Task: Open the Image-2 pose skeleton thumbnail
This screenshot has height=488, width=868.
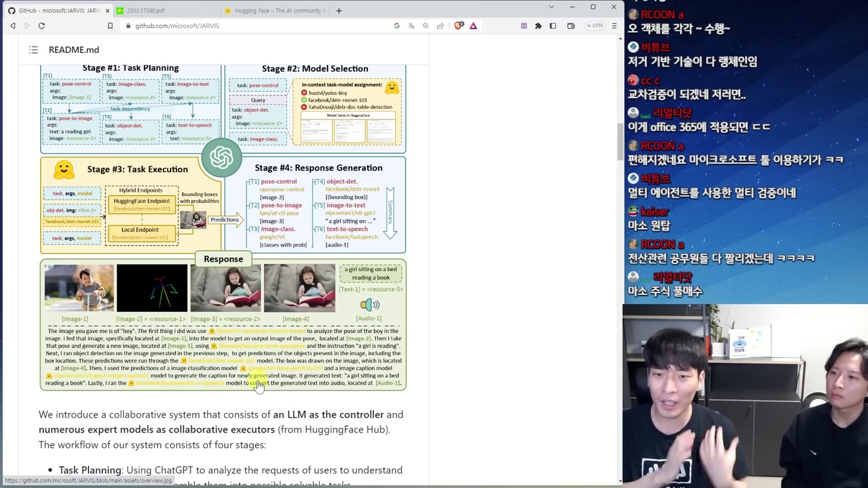Action: 152,288
